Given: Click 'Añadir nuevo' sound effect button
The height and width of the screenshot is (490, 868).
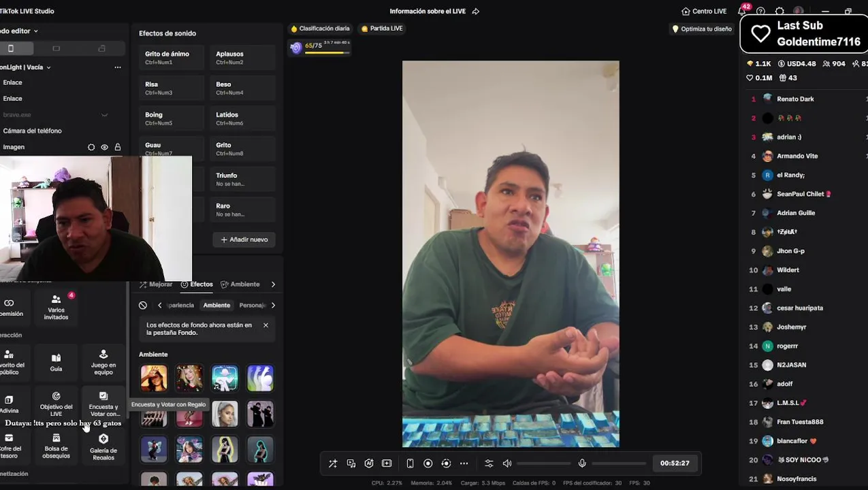Looking at the screenshot, I should (244, 240).
